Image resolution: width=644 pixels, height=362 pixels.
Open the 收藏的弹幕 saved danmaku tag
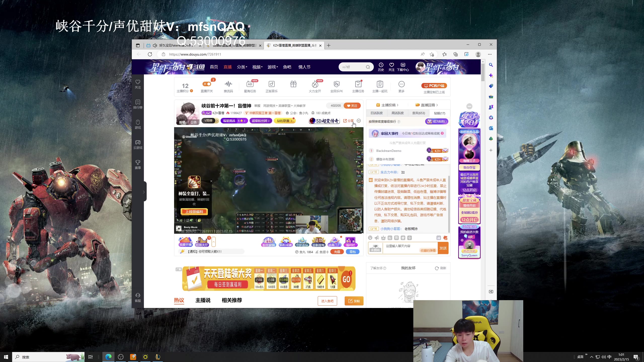tap(428, 251)
